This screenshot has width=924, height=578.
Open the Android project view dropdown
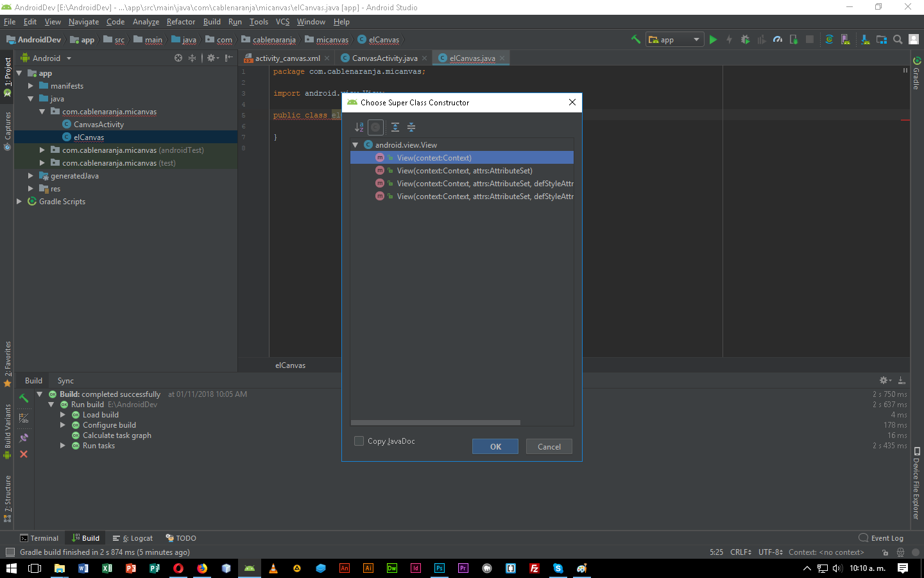[47, 58]
